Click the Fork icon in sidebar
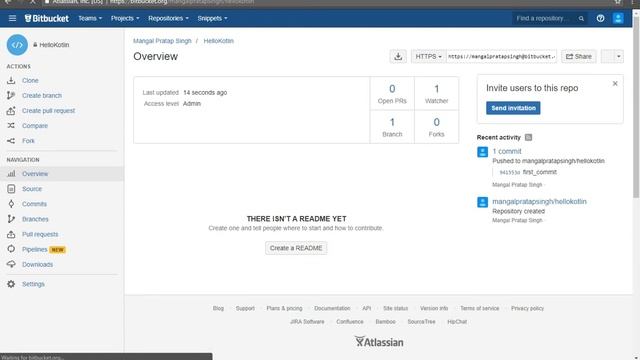640x360 pixels. pyautogui.click(x=11, y=141)
